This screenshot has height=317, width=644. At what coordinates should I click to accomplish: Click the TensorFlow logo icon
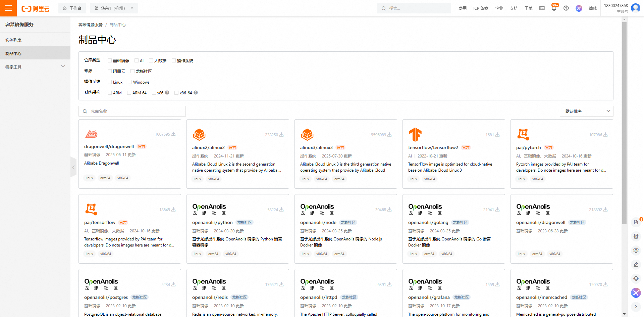(415, 135)
